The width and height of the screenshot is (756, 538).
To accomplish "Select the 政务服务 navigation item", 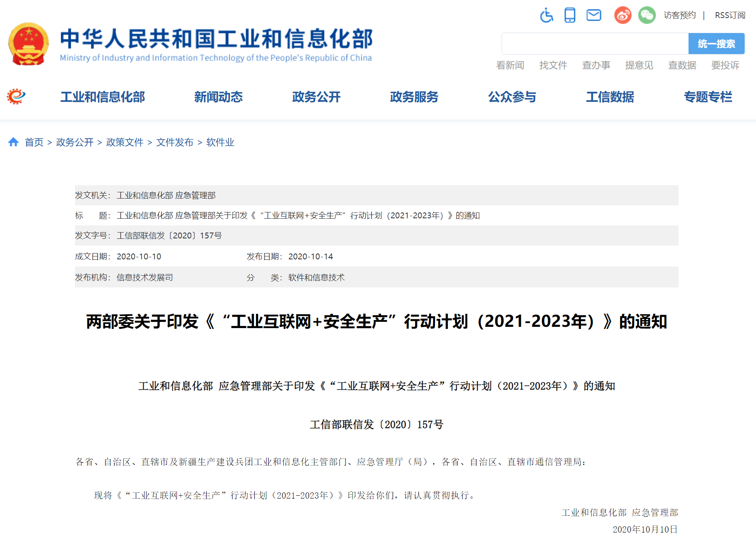I will (414, 97).
